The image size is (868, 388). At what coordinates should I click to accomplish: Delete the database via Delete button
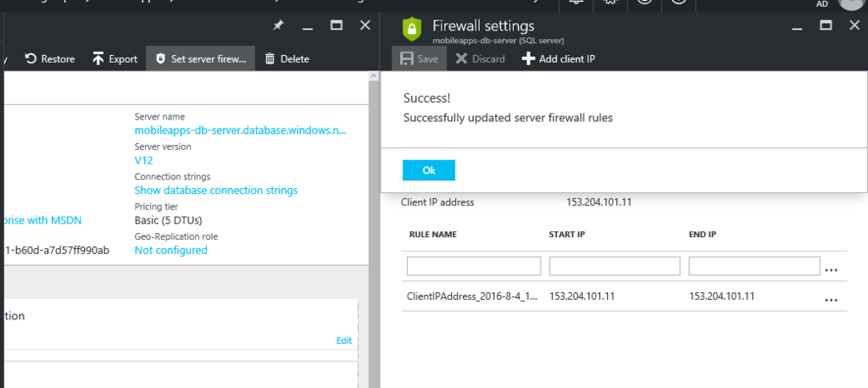click(287, 58)
